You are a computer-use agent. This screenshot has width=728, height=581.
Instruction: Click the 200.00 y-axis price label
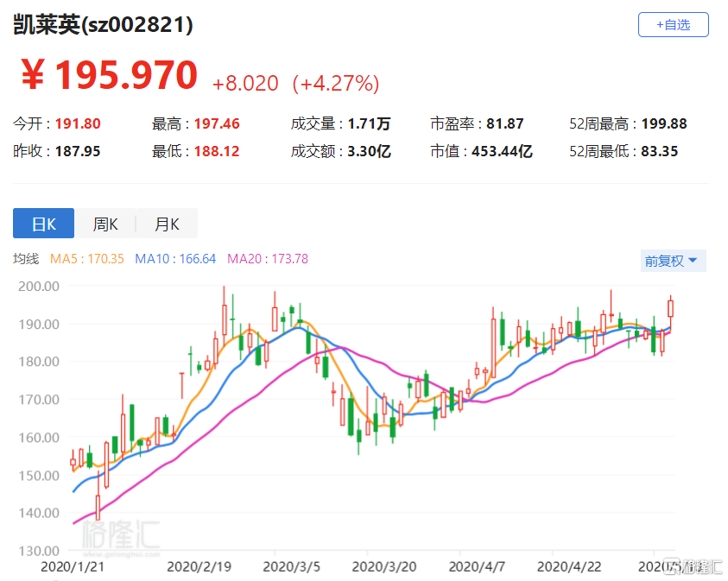tap(39, 287)
